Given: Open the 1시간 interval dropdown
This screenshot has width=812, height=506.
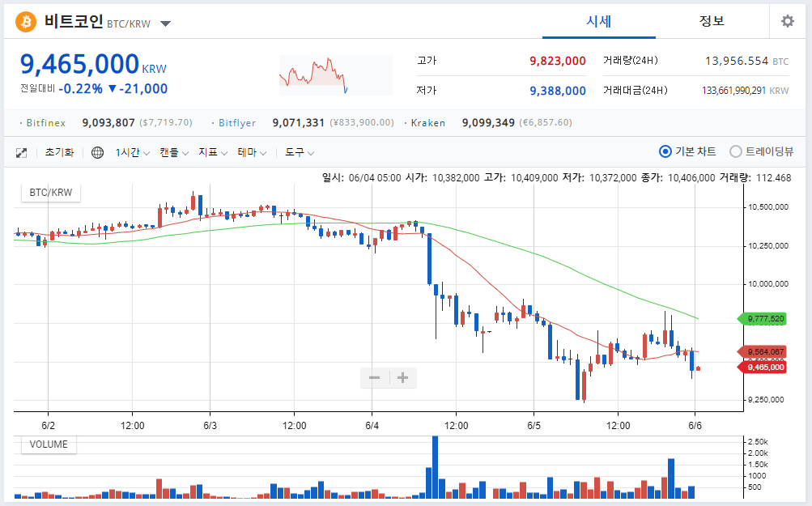Looking at the screenshot, I should 132,153.
